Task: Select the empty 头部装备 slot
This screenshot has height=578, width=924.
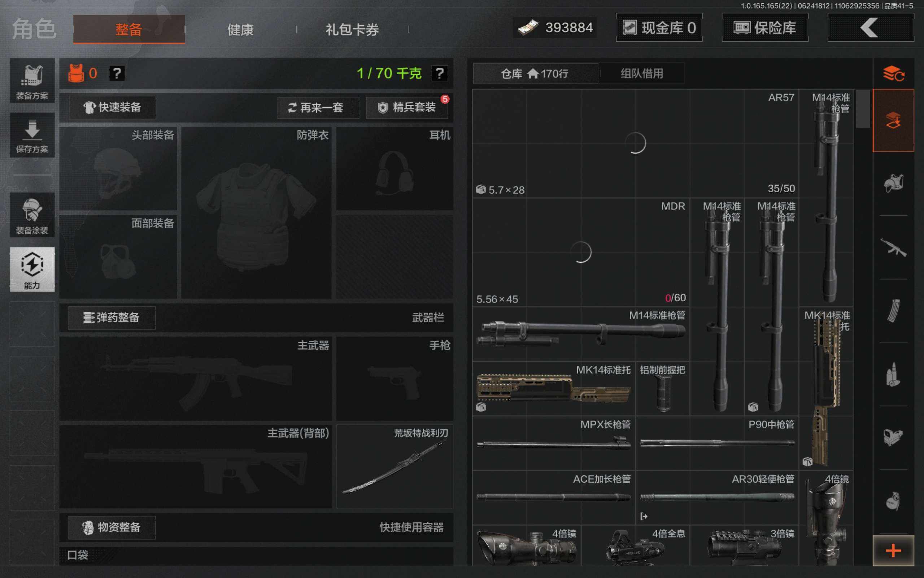Action: [118, 169]
